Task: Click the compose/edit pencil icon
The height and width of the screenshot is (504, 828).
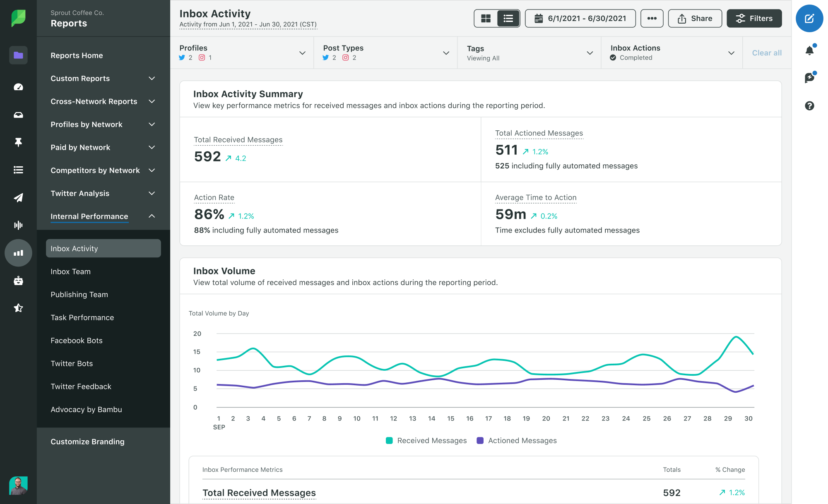Action: point(810,19)
